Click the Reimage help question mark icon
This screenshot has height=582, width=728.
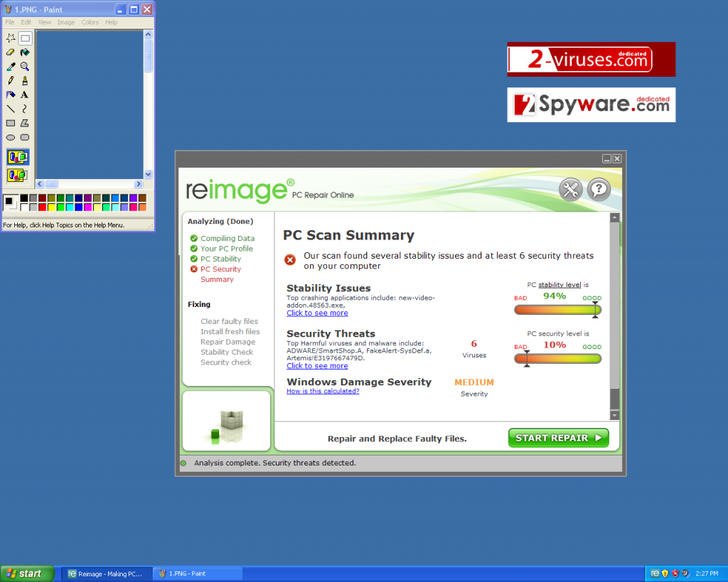(599, 189)
